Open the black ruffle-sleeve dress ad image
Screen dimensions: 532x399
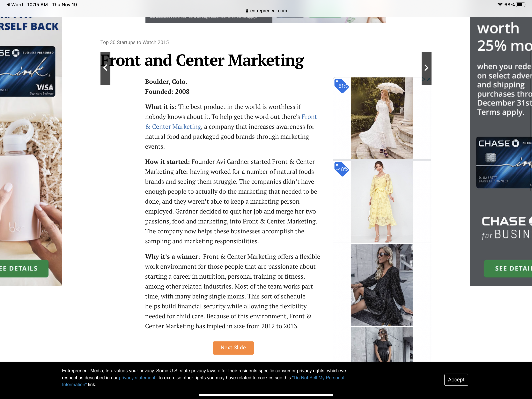tap(382, 344)
